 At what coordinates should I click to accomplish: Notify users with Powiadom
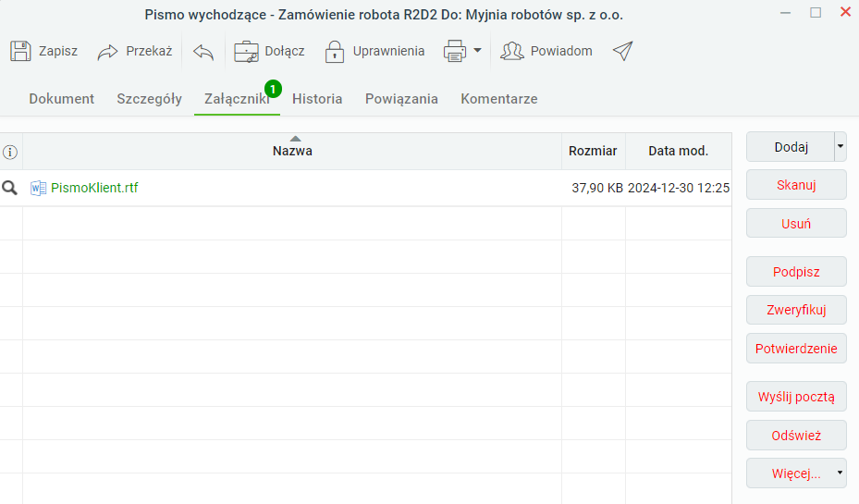coord(546,51)
